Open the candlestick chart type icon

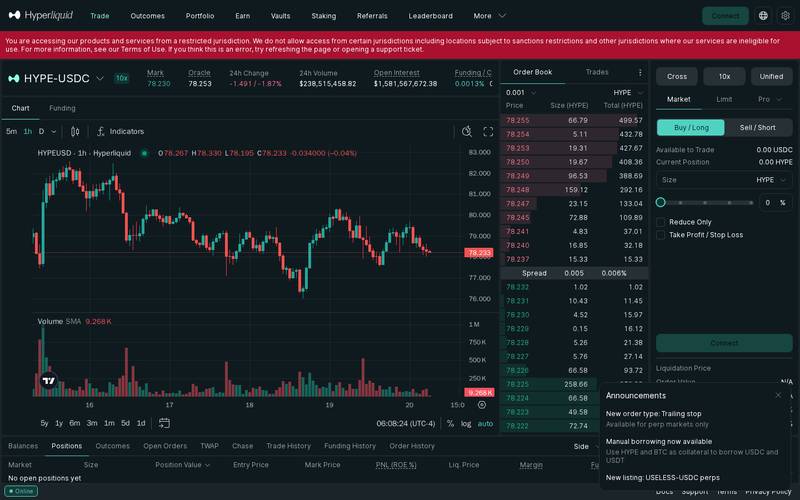(x=75, y=132)
